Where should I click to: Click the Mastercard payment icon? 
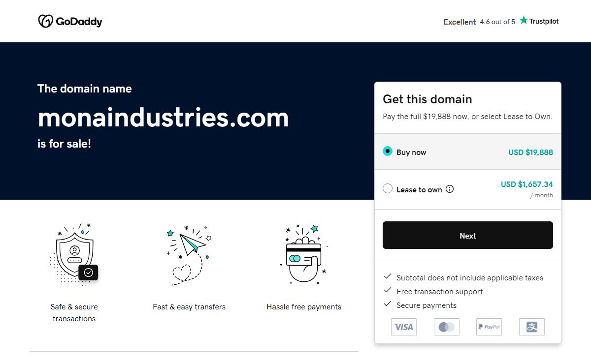click(447, 327)
